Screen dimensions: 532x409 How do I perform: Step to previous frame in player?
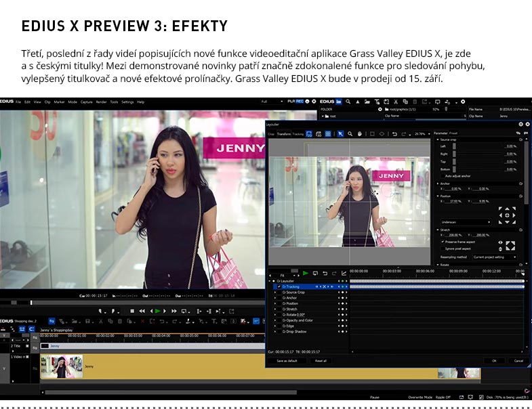[x=151, y=311]
